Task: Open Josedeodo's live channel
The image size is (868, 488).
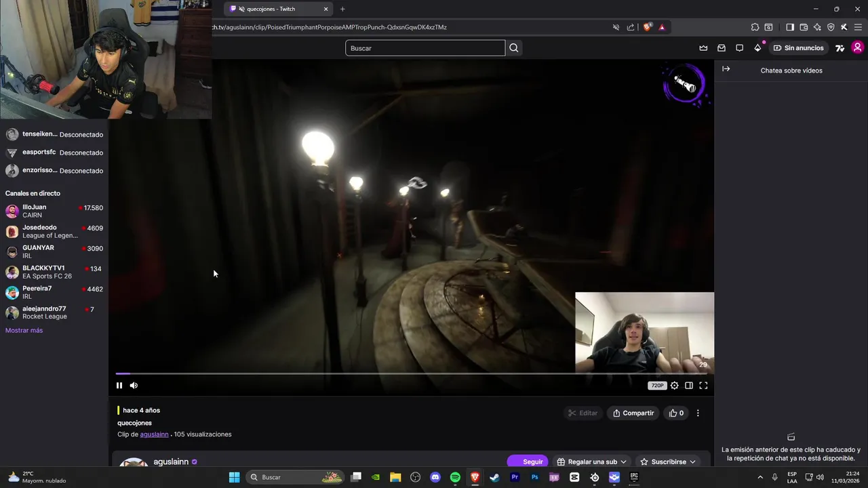Action: (54, 231)
